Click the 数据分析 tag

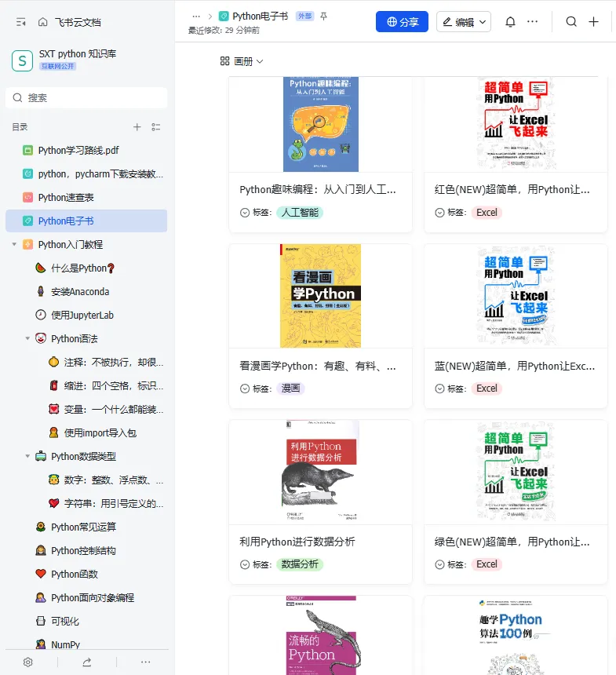(300, 564)
